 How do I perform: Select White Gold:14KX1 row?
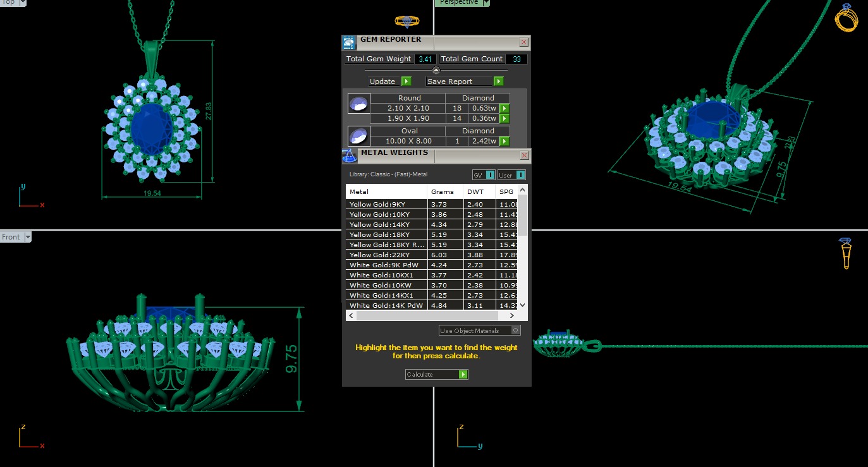432,295
